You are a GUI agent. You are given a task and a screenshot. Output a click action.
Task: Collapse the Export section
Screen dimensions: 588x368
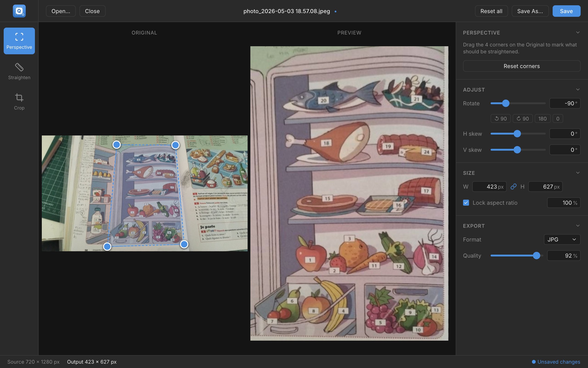pos(578,226)
